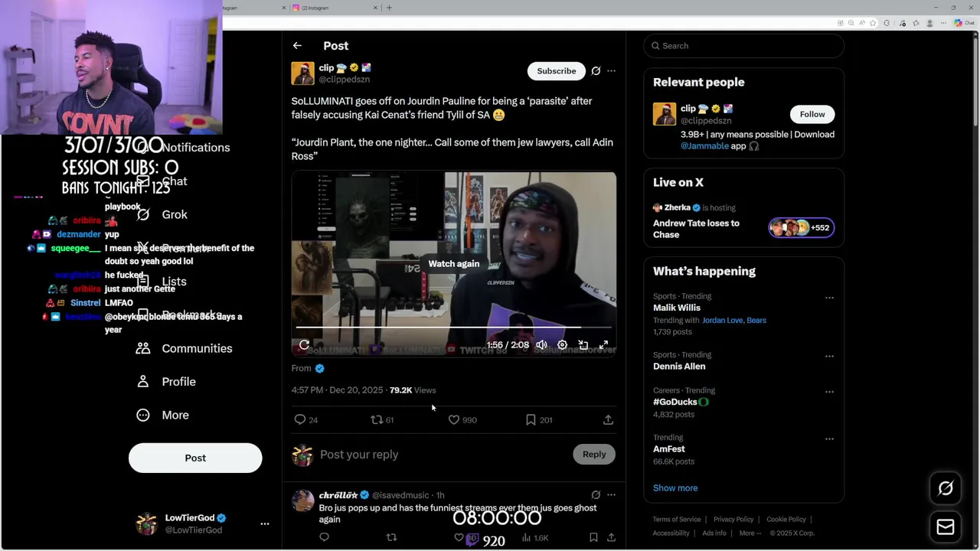
Task: Open options for Dennis Allen trend
Action: 829,356
